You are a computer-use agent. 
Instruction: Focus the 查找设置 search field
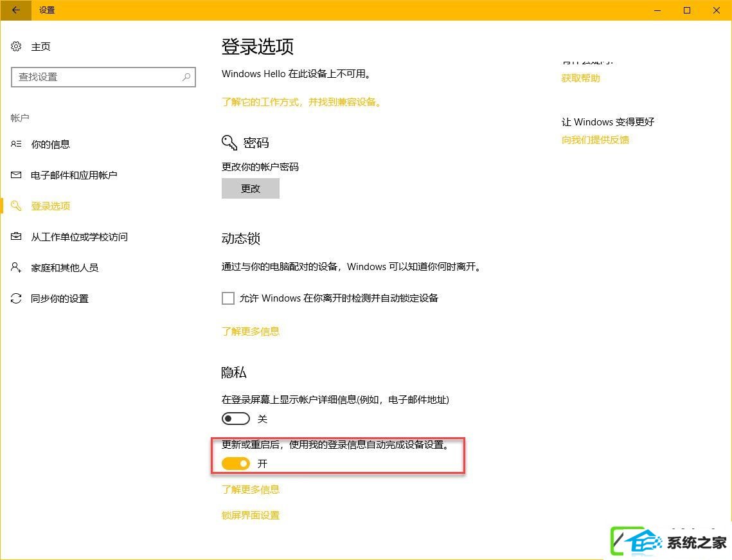pyautogui.click(x=103, y=77)
